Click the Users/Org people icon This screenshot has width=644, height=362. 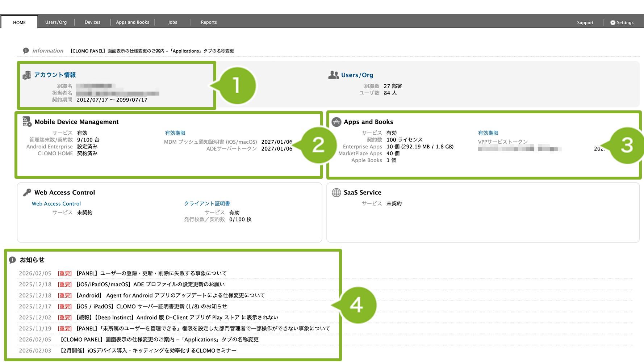(x=333, y=75)
